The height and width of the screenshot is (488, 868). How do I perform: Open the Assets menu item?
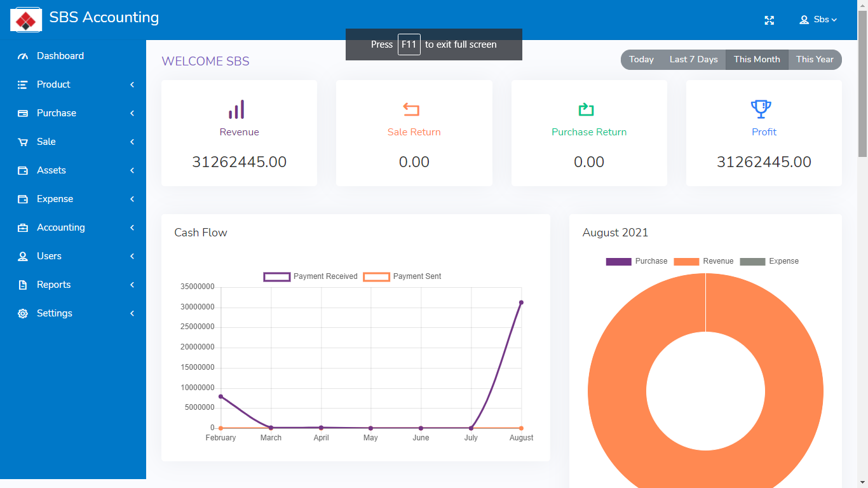tap(73, 170)
